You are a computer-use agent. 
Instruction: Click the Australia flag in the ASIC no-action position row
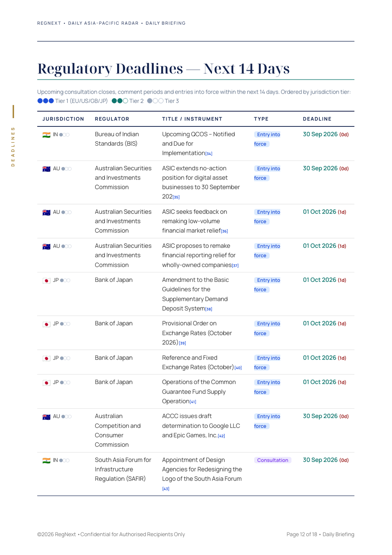46,169
